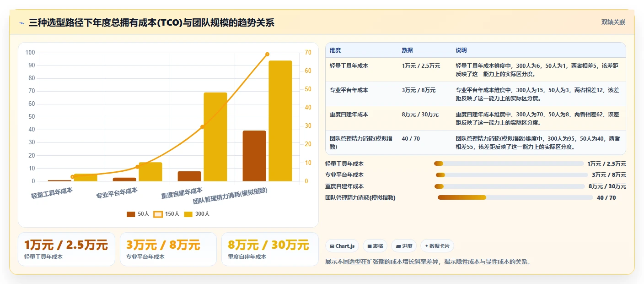Open the 1万元 / 2.5万元 data card
The width and height of the screenshot is (644, 284).
pyautogui.click(x=66, y=249)
